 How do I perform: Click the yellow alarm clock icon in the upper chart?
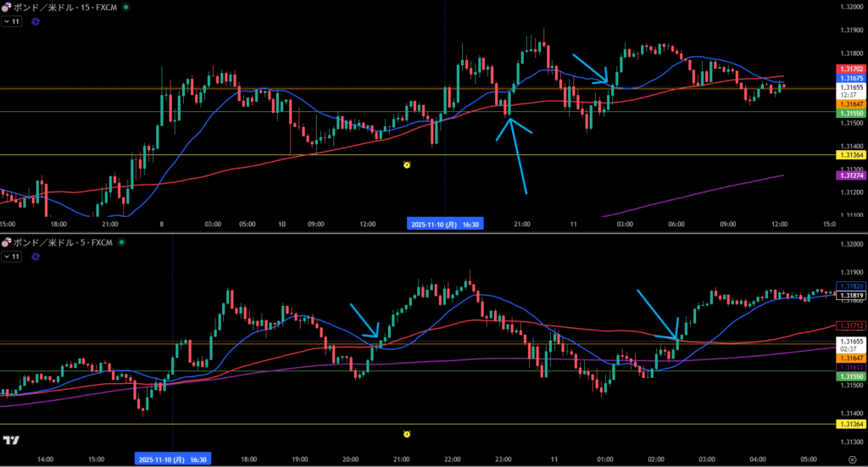[407, 164]
